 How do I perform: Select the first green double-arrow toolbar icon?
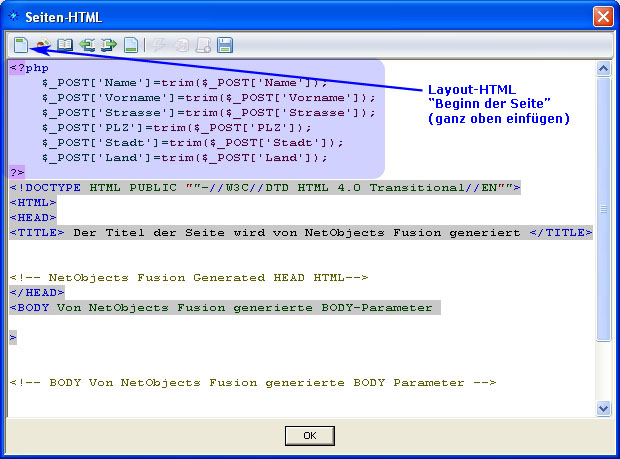87,45
